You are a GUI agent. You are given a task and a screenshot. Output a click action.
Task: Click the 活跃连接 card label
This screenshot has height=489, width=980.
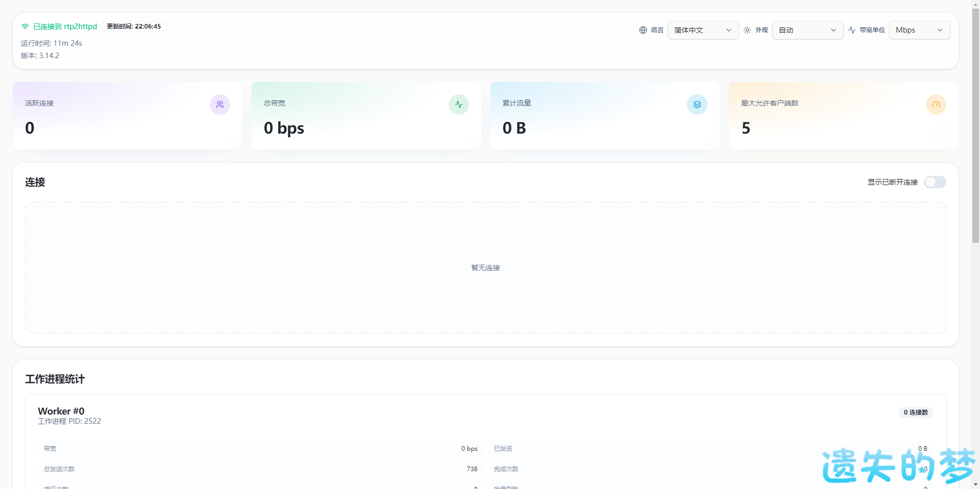pos(39,103)
